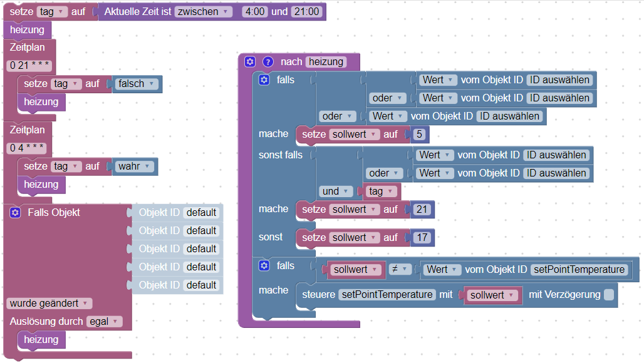644x363 pixels.
Task: Edit the number 21 sollwert value field
Action: 422,209
